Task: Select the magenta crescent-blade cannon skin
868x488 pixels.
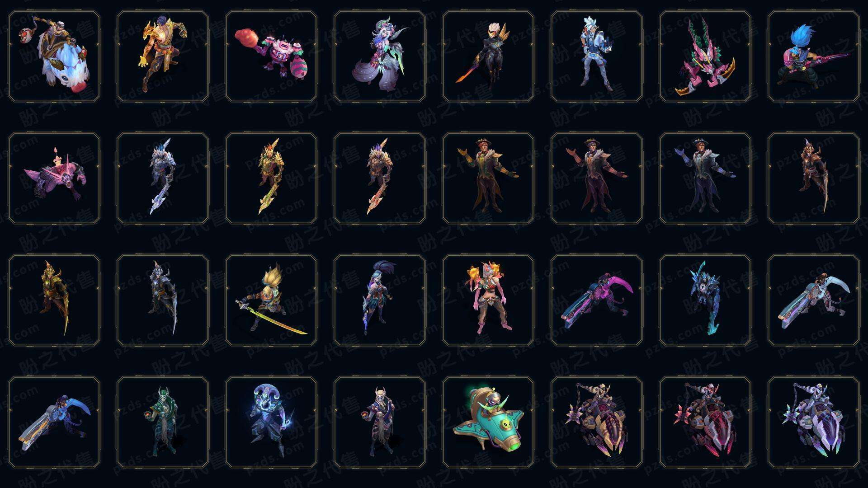Action: (x=597, y=300)
